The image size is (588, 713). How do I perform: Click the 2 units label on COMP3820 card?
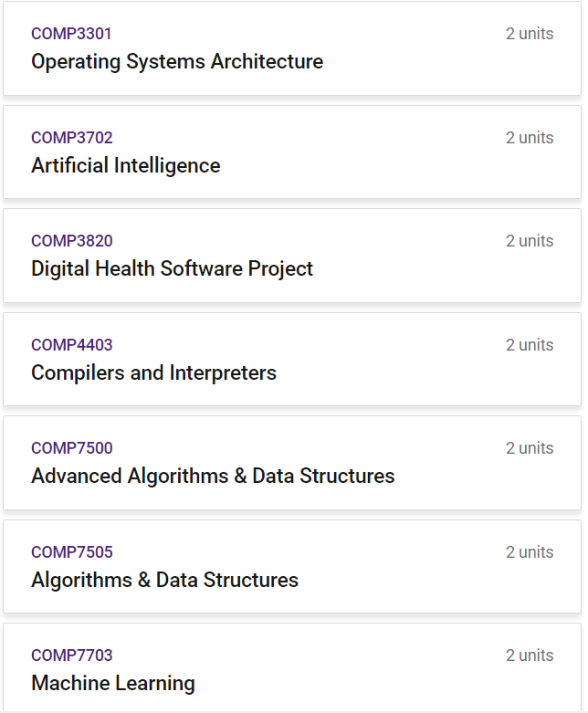[530, 241]
